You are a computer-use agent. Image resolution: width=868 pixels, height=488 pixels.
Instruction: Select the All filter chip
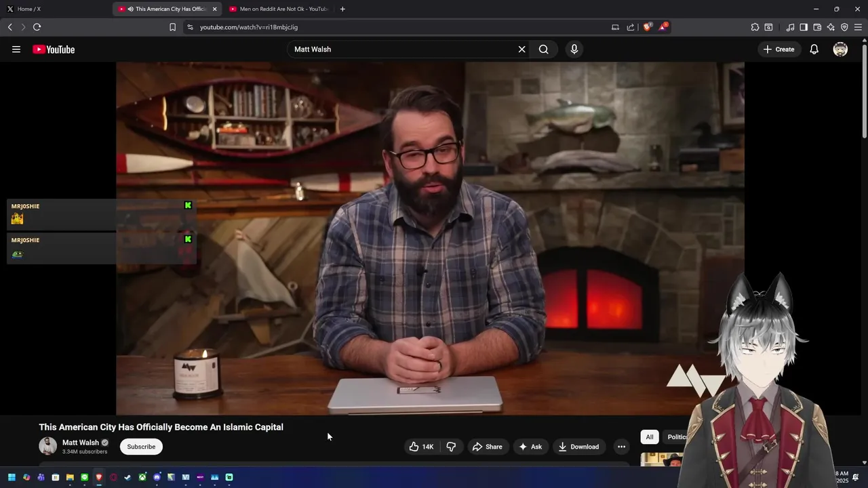650,437
